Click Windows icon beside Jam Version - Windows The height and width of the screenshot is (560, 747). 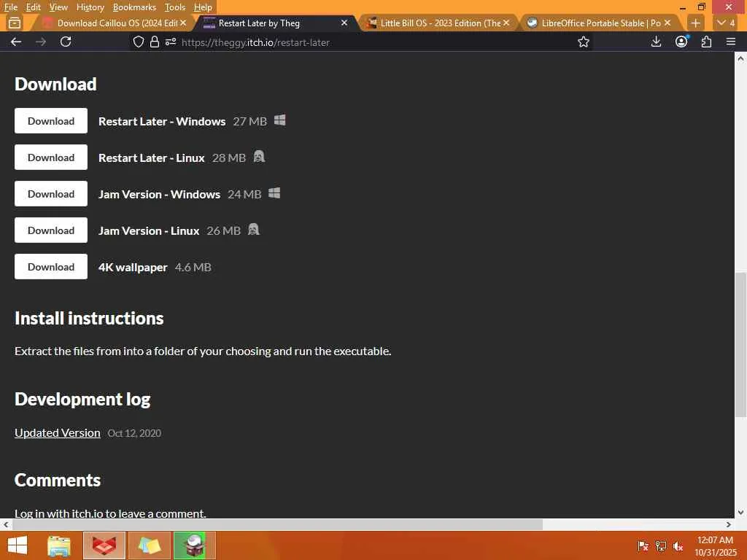274,192
